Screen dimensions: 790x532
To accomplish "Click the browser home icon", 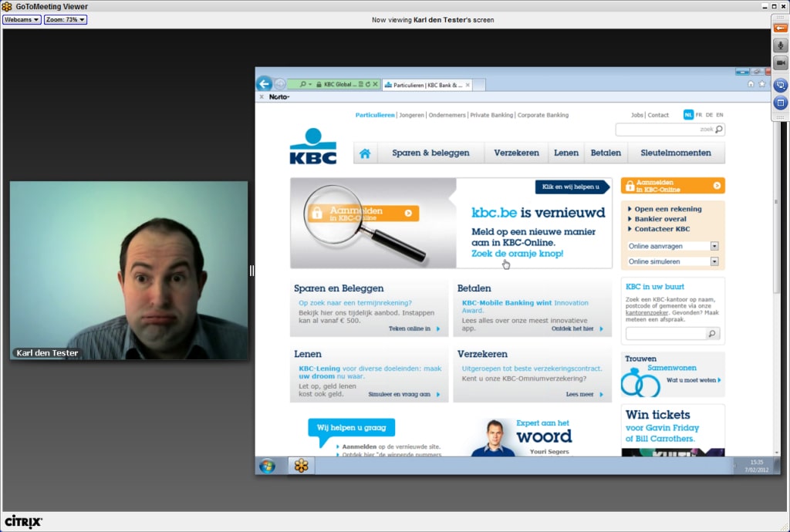I will (751, 84).
